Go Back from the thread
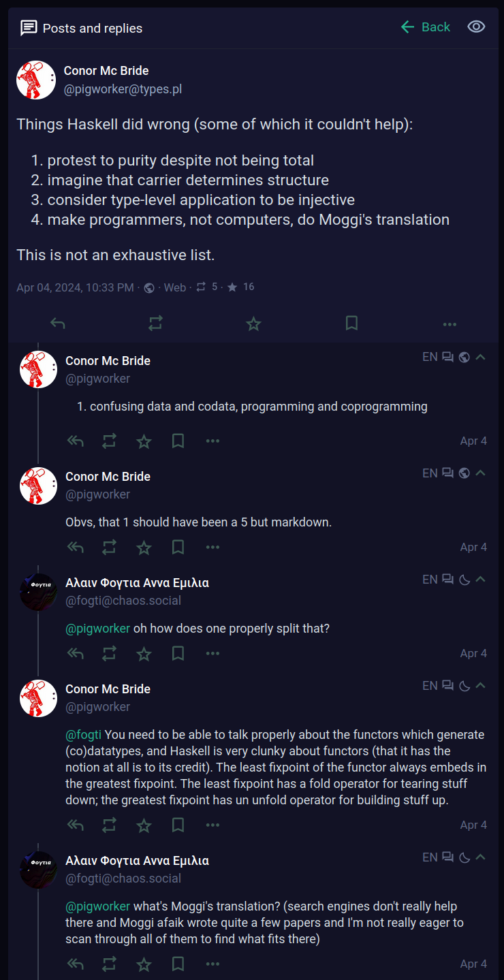Viewport: 504px width, 980px height. [426, 27]
